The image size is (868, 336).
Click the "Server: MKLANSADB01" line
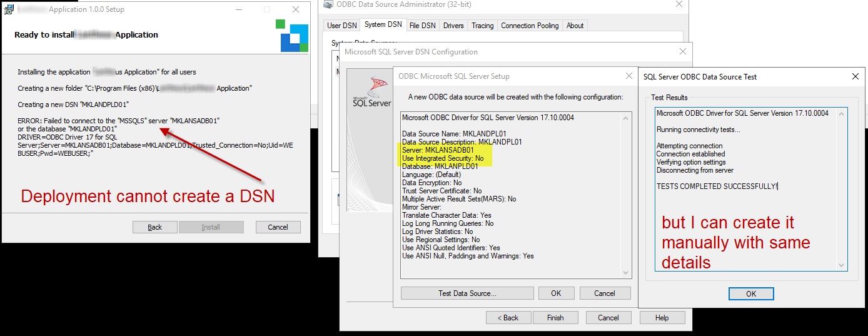[x=438, y=150]
